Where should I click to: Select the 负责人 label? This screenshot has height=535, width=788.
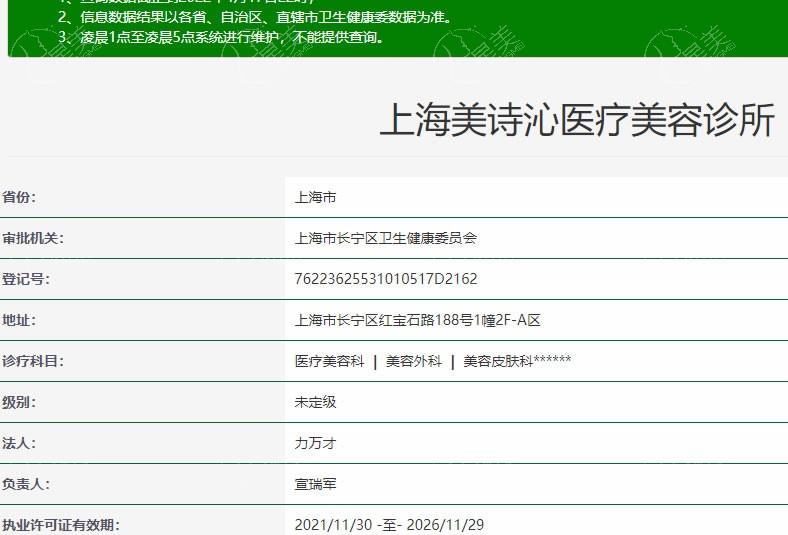point(26,484)
